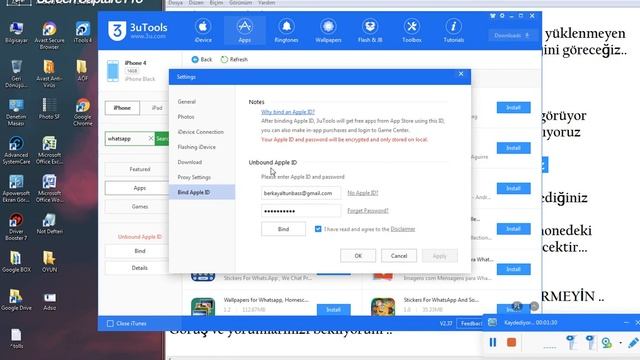Viewport: 640px width, 360px height.
Task: Click the password input field
Action: tap(301, 211)
